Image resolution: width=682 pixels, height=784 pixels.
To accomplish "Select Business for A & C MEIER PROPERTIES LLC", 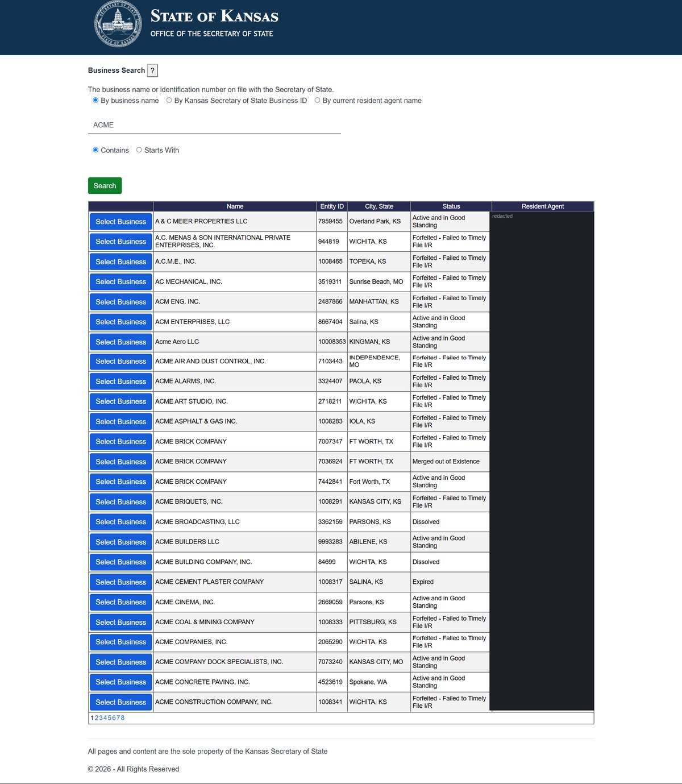I will [x=120, y=222].
